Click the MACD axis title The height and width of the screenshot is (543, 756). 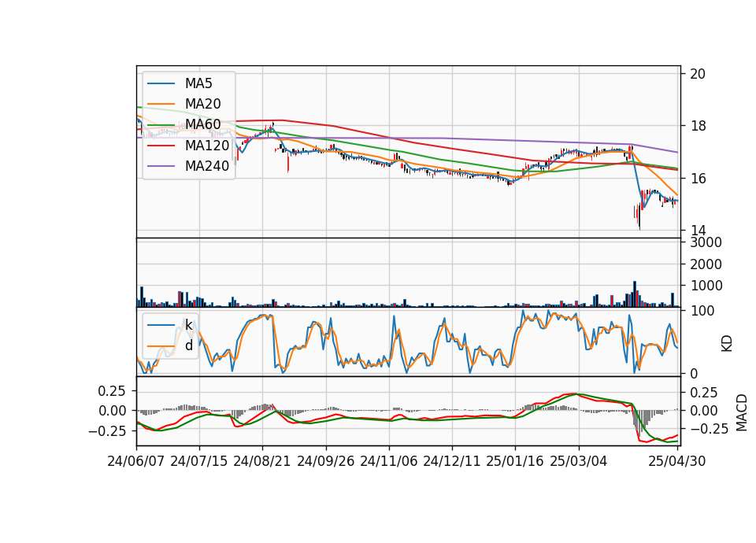742,412
